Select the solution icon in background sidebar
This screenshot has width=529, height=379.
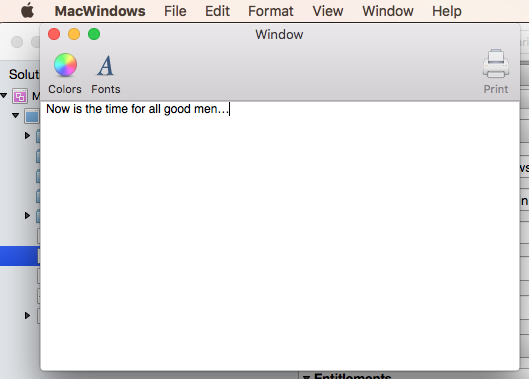coord(20,96)
